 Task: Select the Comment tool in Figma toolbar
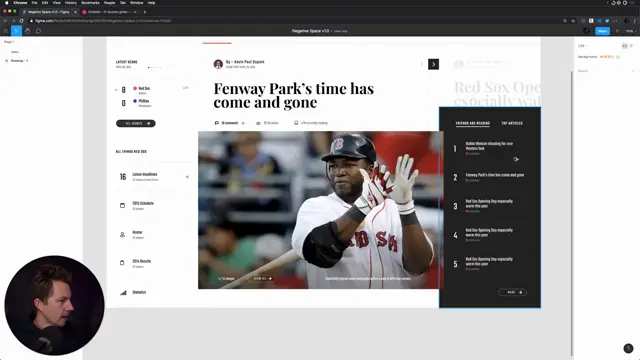pyautogui.click(x=38, y=31)
